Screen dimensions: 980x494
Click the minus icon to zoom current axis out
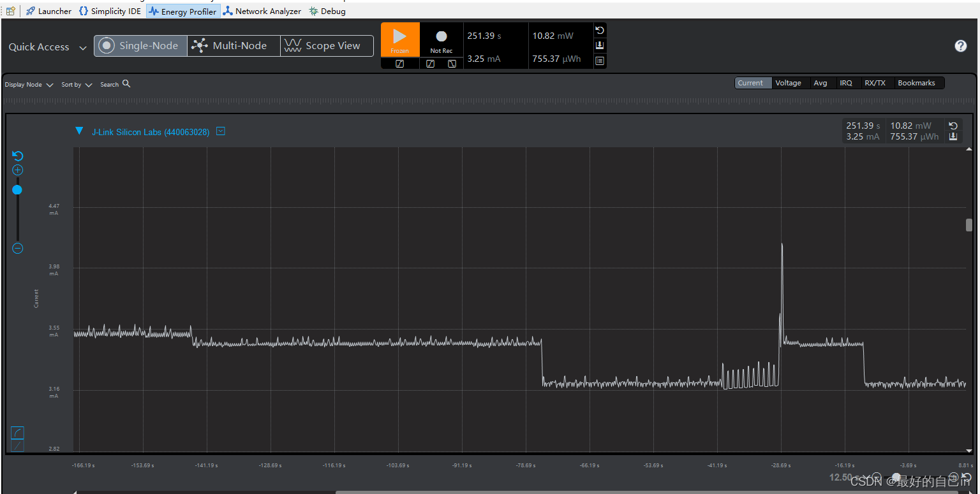coord(18,248)
